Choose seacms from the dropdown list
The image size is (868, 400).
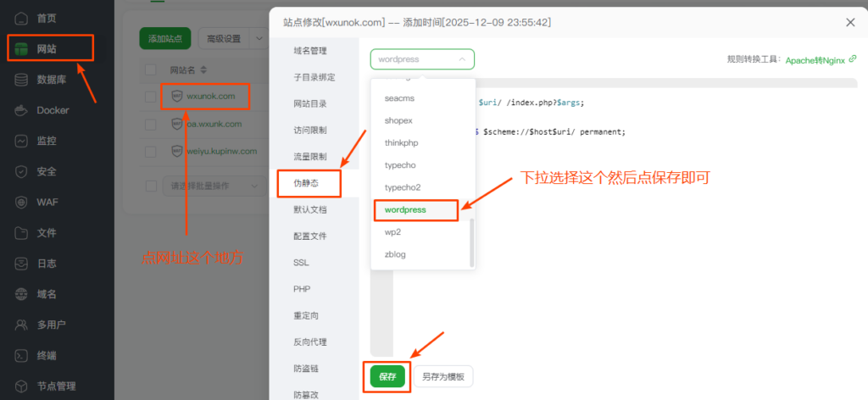[423, 98]
